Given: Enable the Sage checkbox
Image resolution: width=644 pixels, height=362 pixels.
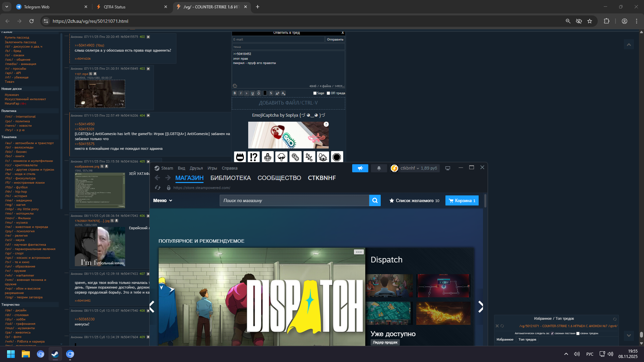Looking at the screenshot, I should point(315,93).
